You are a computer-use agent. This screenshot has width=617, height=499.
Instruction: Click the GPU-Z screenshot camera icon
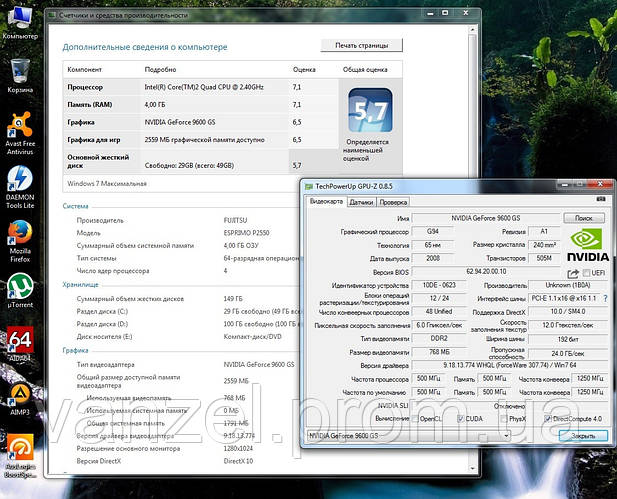coord(601,200)
